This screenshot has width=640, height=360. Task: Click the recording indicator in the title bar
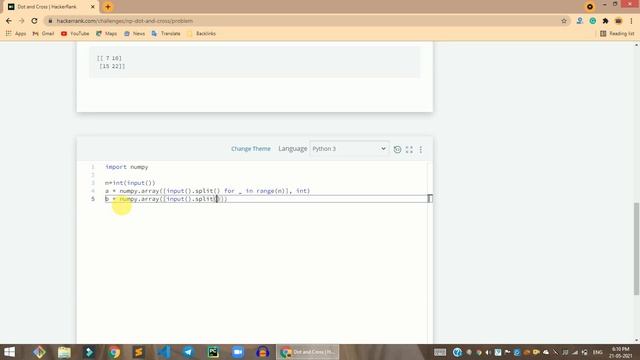590,7
